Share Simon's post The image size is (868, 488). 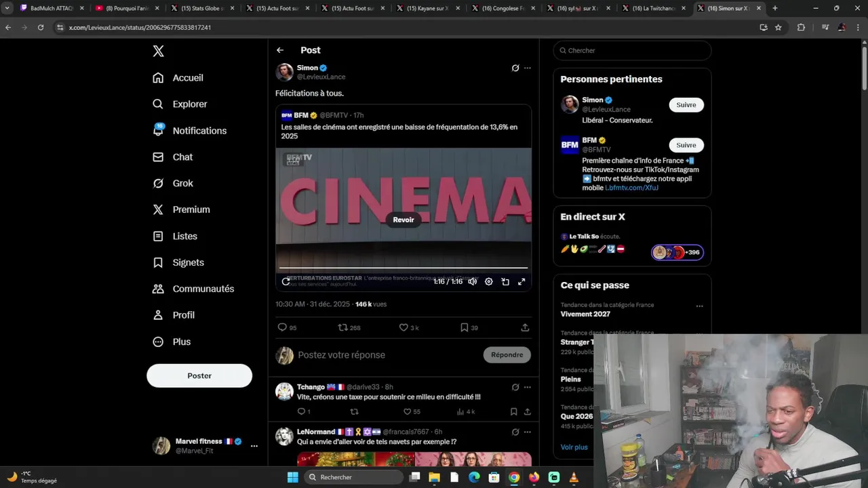525,328
